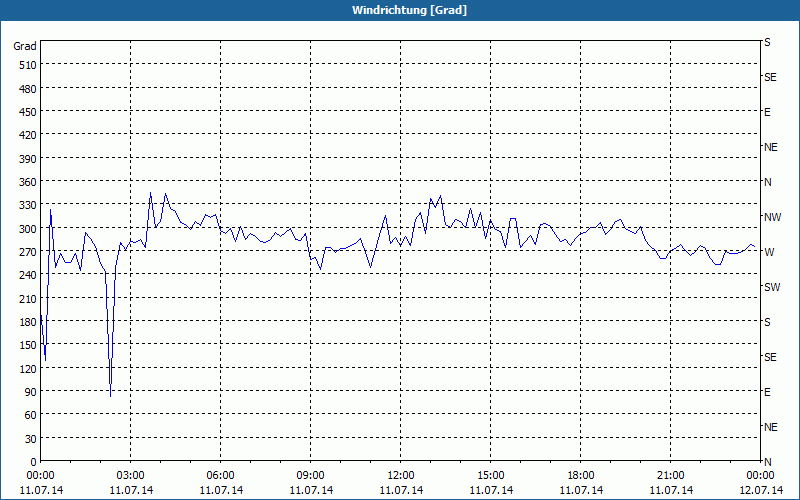Click the y-axis value 0 at the origin
The height and width of the screenshot is (500, 800).
point(34,462)
